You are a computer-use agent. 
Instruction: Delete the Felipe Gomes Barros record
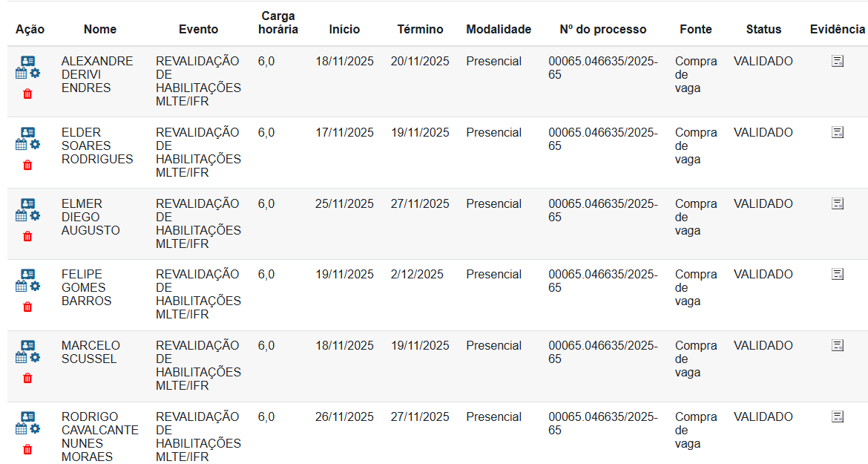(27, 307)
